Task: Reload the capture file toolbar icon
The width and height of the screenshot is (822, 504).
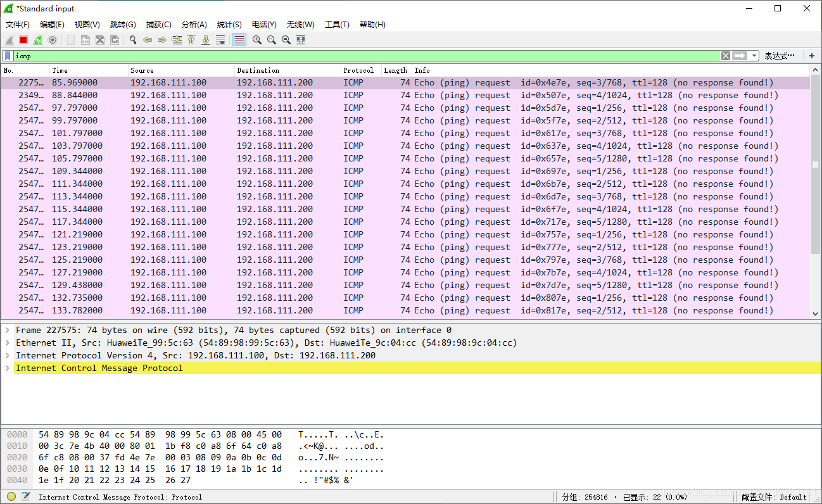Action: coord(115,40)
